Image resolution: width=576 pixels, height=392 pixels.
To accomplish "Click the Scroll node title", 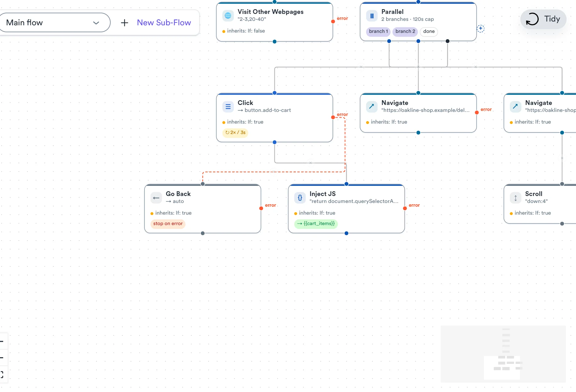I will tap(534, 194).
